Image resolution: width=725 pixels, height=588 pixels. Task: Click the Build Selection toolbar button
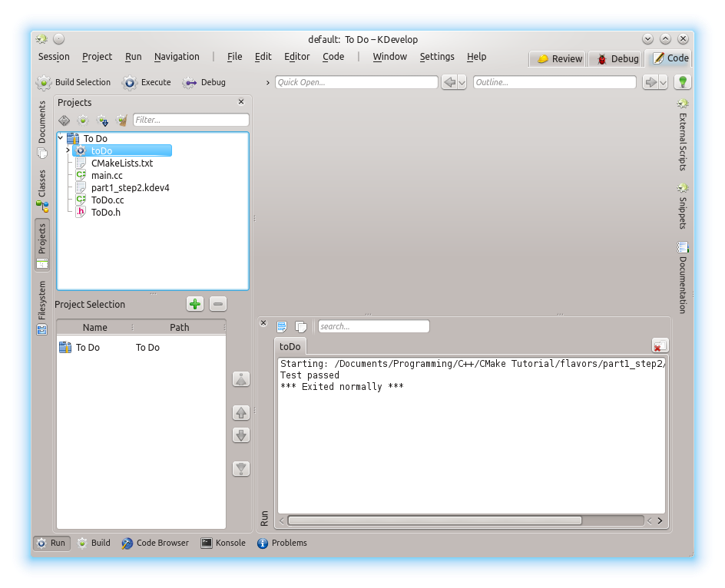tap(74, 82)
